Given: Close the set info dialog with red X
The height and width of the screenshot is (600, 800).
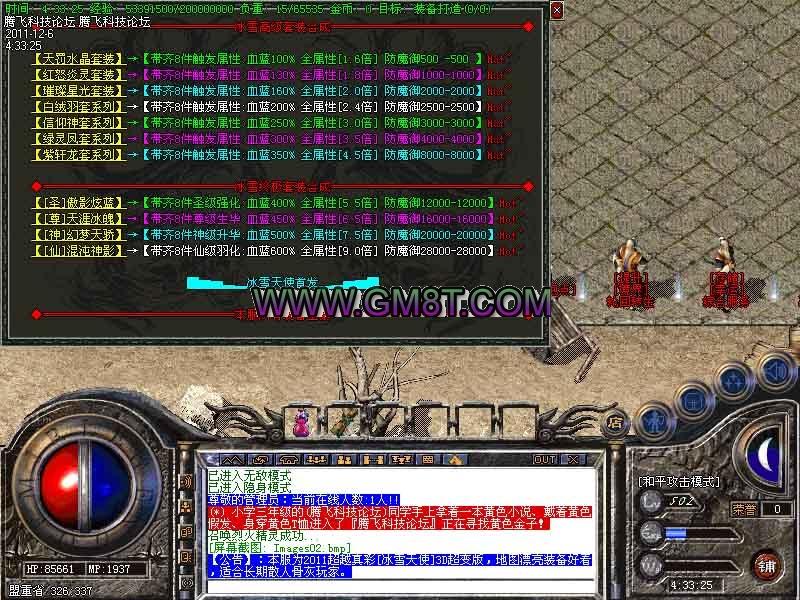Looking at the screenshot, I should (557, 10).
